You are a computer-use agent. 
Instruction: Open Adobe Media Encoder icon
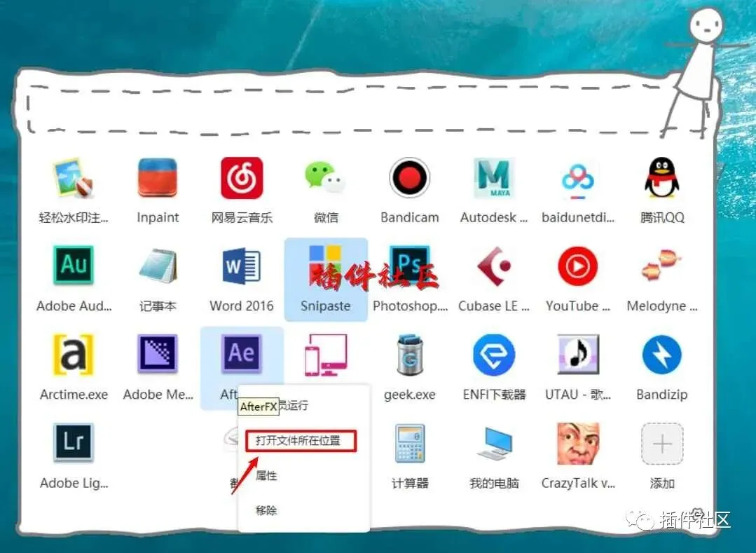tap(158, 354)
